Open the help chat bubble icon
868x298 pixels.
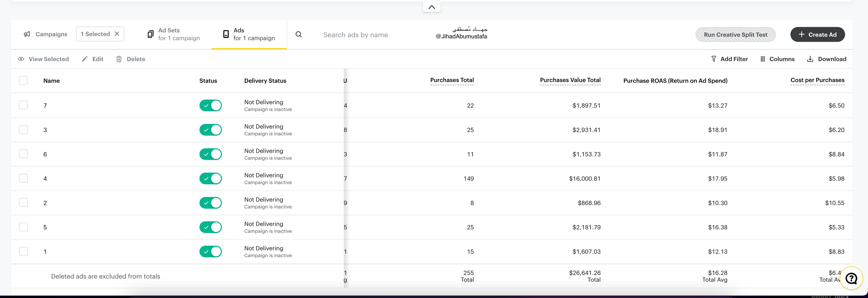(x=851, y=278)
